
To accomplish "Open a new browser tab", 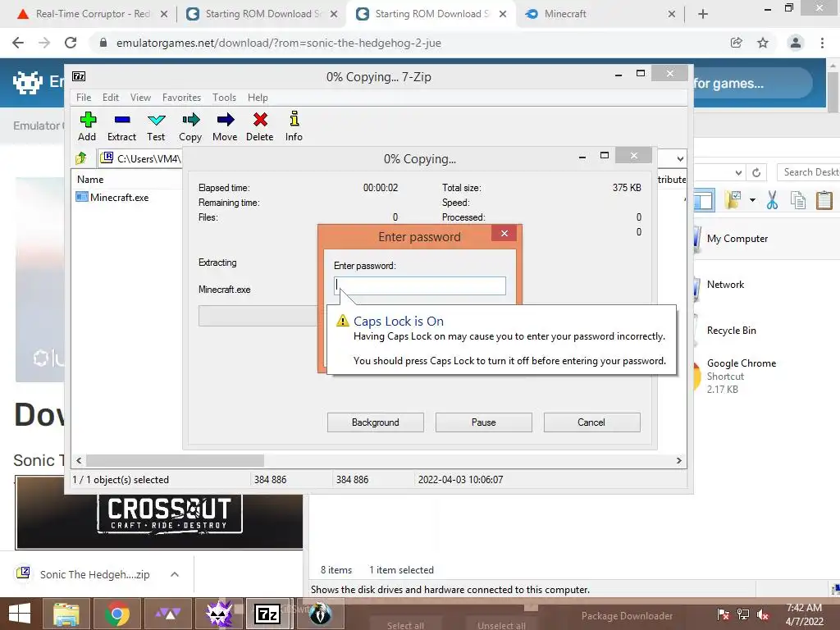I will pos(703,14).
